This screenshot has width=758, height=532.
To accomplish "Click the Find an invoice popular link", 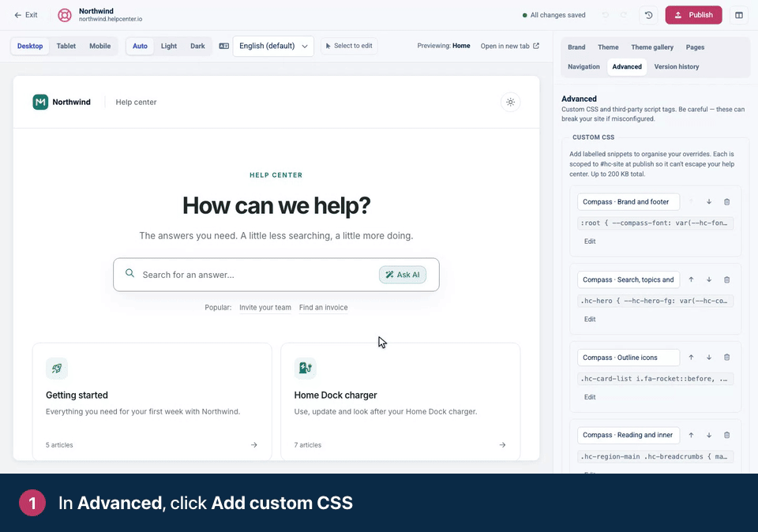I will click(324, 308).
